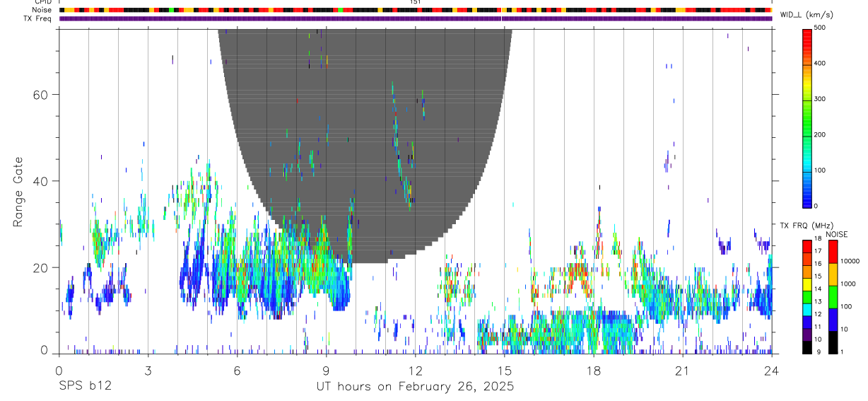Click the '151' CPID value at top
Image resolution: width=868 pixels, height=401 pixels.
click(416, 2)
